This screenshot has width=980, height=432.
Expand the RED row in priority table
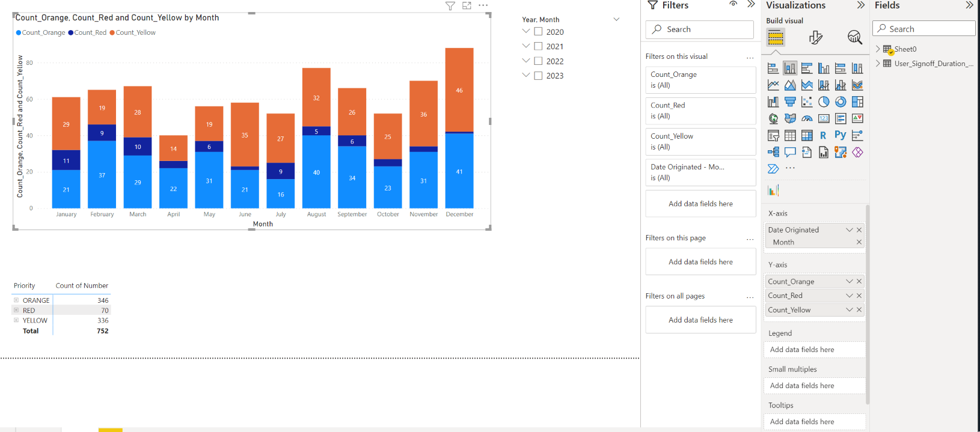[x=16, y=310]
